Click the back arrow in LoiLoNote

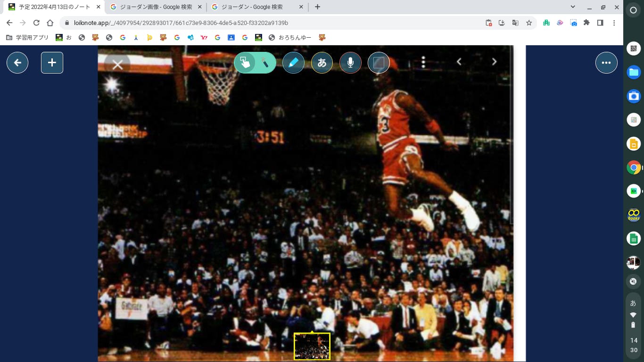[x=17, y=63]
